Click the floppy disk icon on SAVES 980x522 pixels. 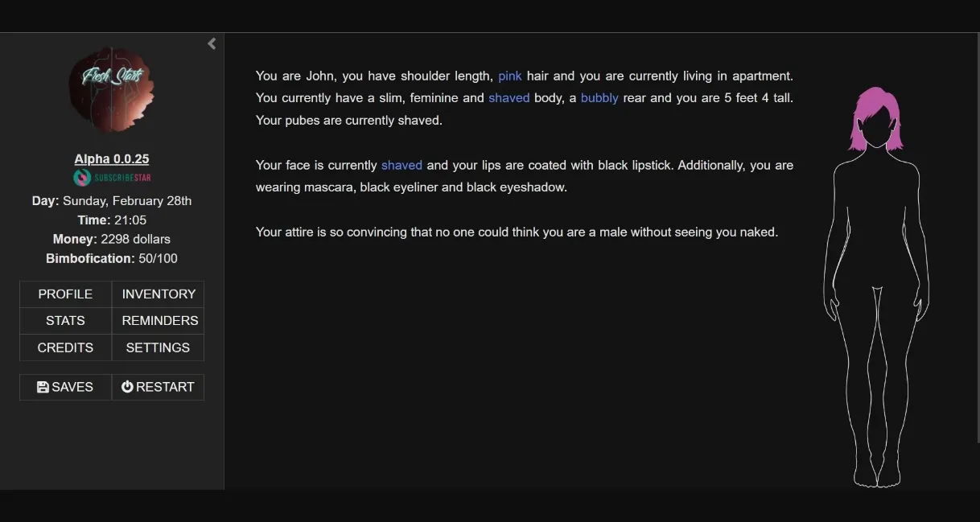coord(42,387)
